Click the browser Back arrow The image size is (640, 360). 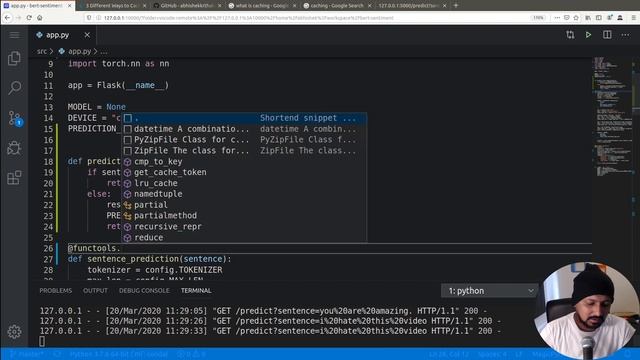[x=7, y=18]
